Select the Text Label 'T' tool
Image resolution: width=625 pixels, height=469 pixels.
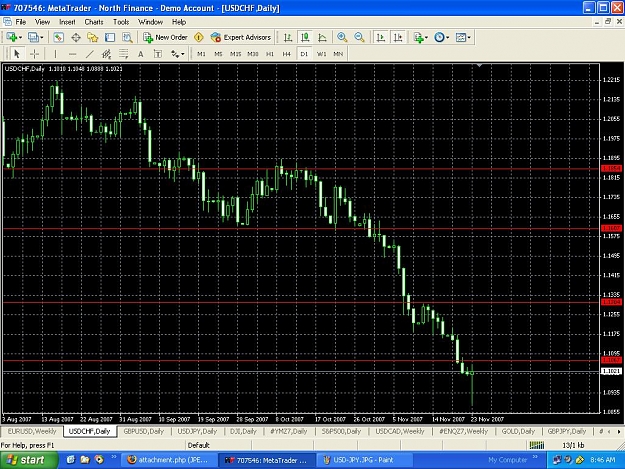click(x=158, y=54)
